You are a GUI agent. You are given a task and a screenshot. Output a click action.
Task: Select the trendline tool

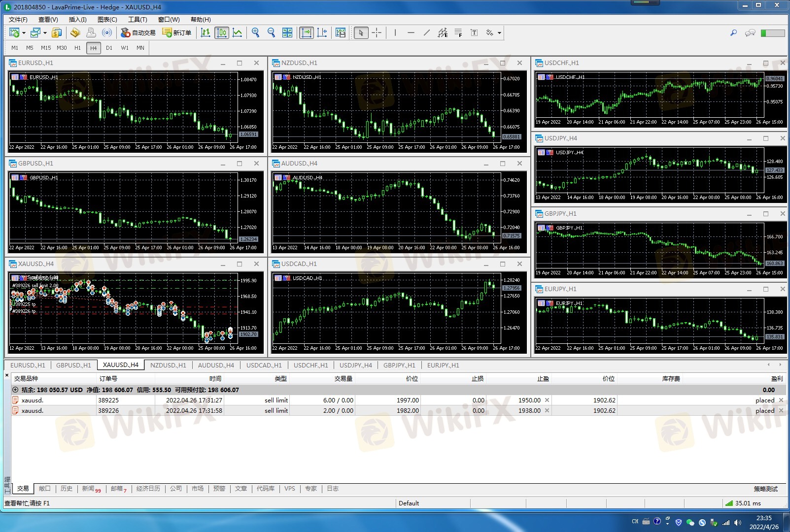(426, 33)
